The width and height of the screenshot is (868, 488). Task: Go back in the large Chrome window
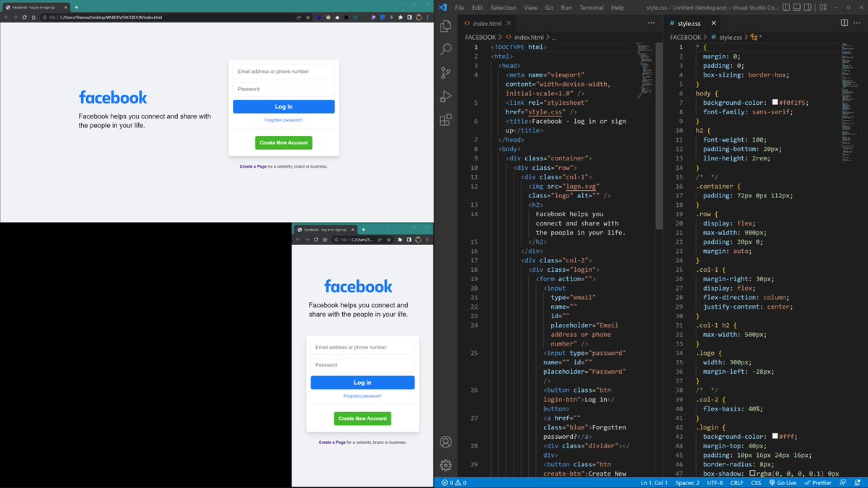(x=6, y=16)
